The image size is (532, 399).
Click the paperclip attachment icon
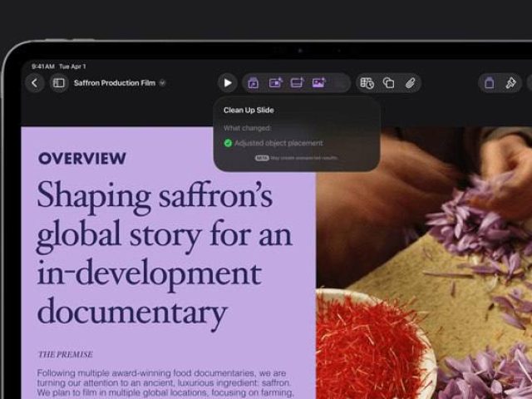tap(410, 83)
